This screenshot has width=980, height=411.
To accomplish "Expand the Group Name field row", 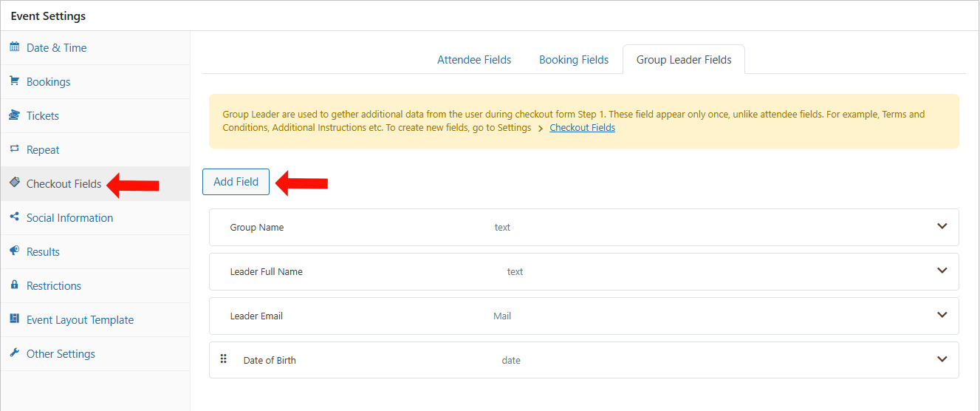I will pyautogui.click(x=942, y=227).
